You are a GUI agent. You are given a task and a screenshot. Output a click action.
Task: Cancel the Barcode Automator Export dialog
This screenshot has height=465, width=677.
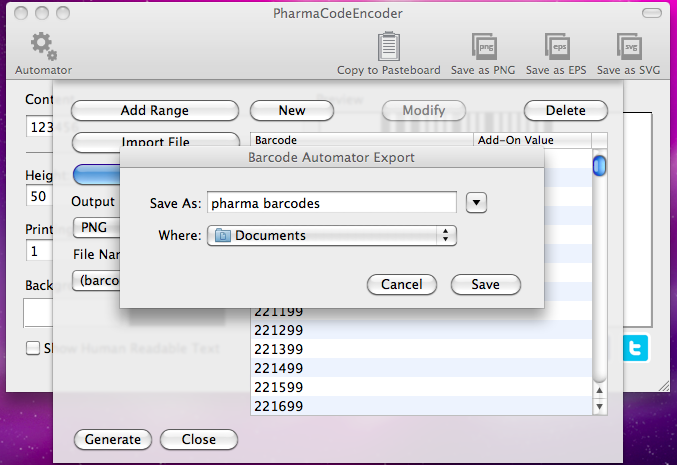pyautogui.click(x=402, y=285)
